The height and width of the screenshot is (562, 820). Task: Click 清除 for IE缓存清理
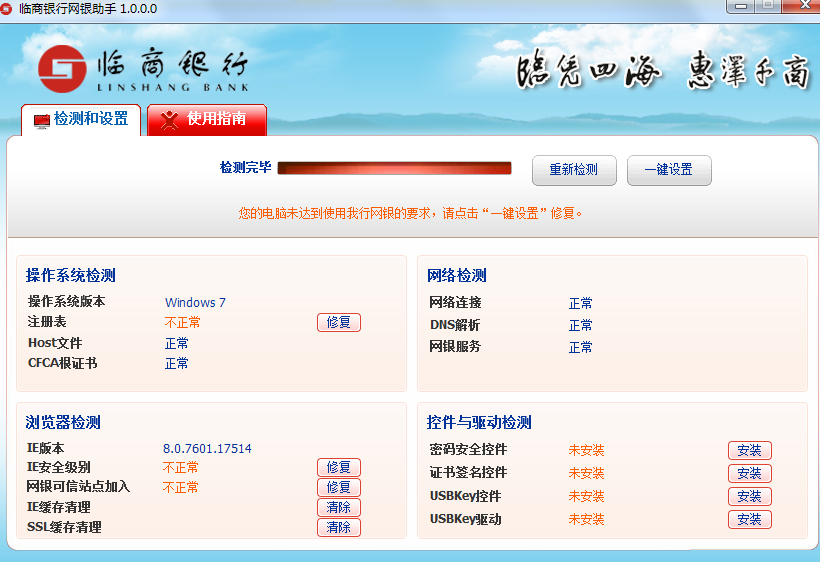pyautogui.click(x=339, y=507)
